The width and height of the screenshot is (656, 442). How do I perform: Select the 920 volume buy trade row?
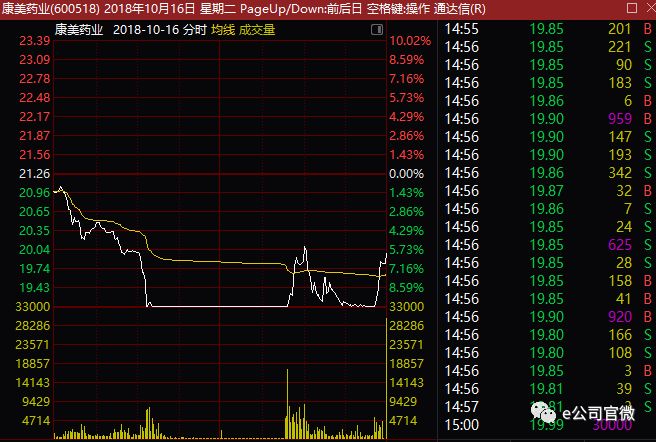pos(548,317)
